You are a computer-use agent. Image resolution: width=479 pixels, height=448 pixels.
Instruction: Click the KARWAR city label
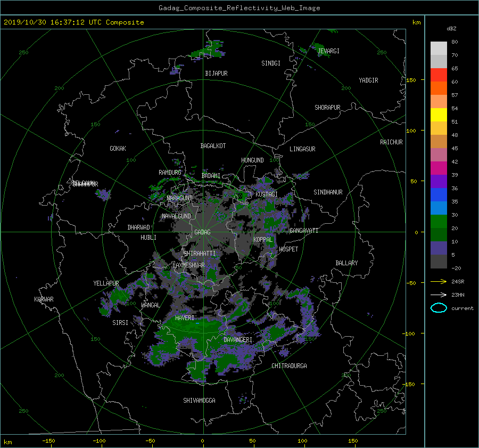tap(44, 299)
